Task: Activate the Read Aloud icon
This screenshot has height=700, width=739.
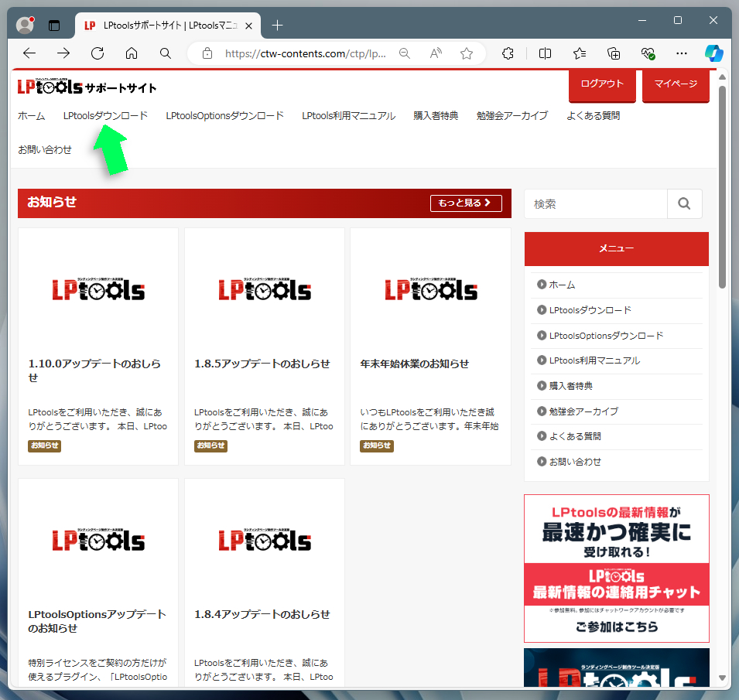Action: coord(436,53)
